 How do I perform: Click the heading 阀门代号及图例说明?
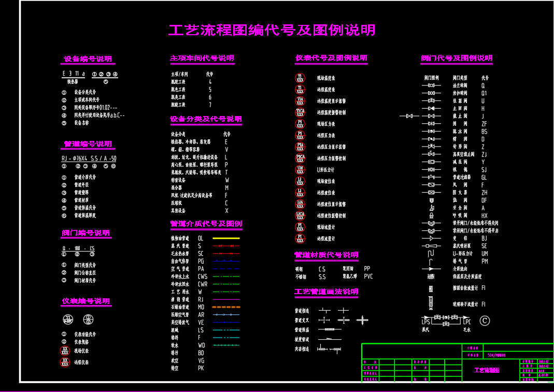point(457,59)
